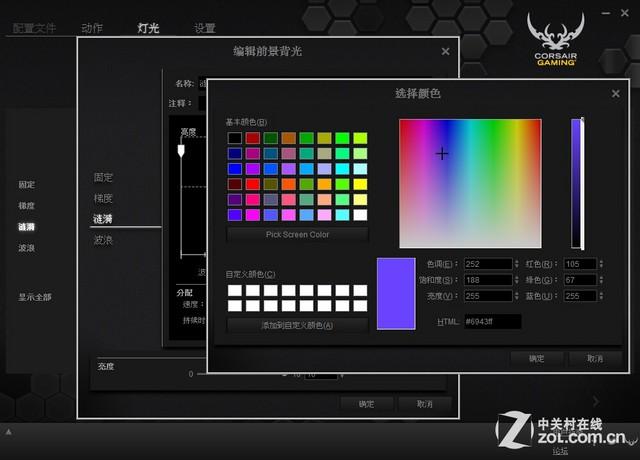Select 波浪 type in edit backlight dialog
The width and height of the screenshot is (640, 460).
103,240
